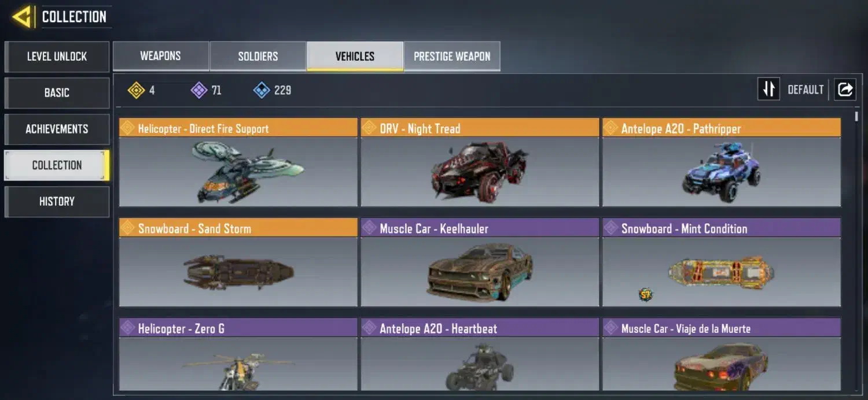The width and height of the screenshot is (868, 400).
Task: Open the DEFAULT sort dropdown
Action: coord(806,90)
